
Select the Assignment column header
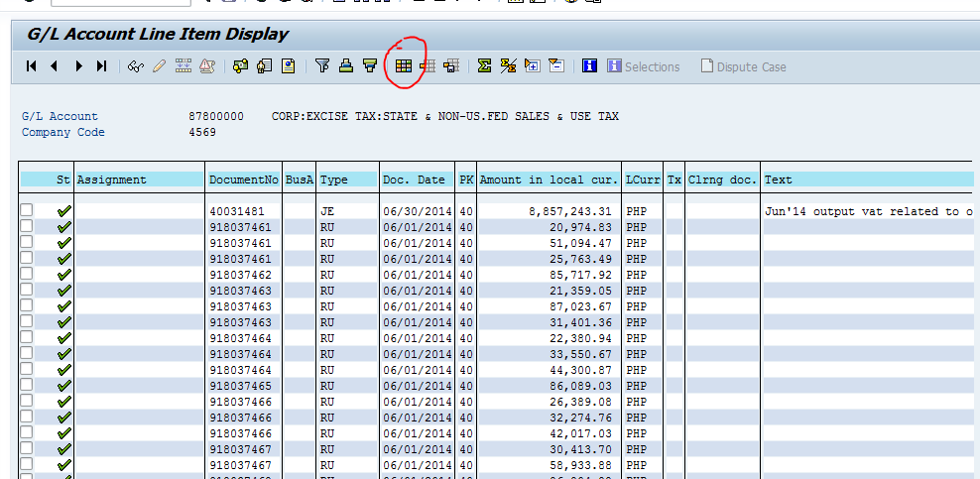click(x=140, y=180)
